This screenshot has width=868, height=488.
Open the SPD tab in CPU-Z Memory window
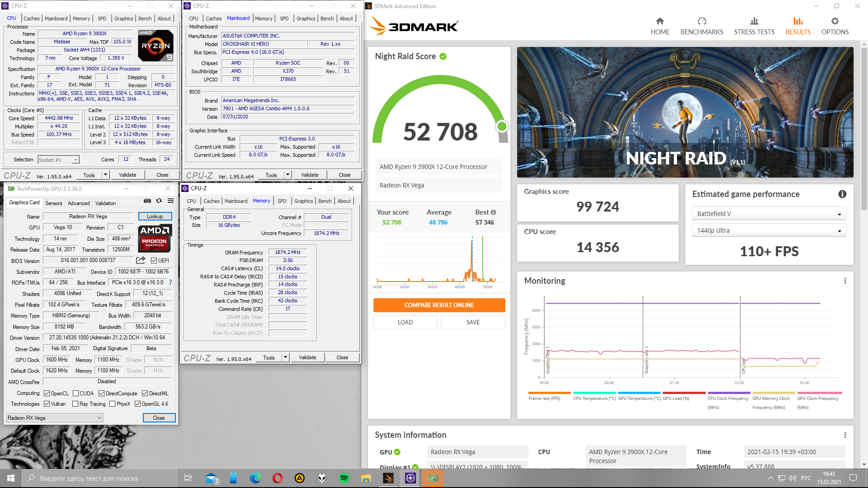282,201
